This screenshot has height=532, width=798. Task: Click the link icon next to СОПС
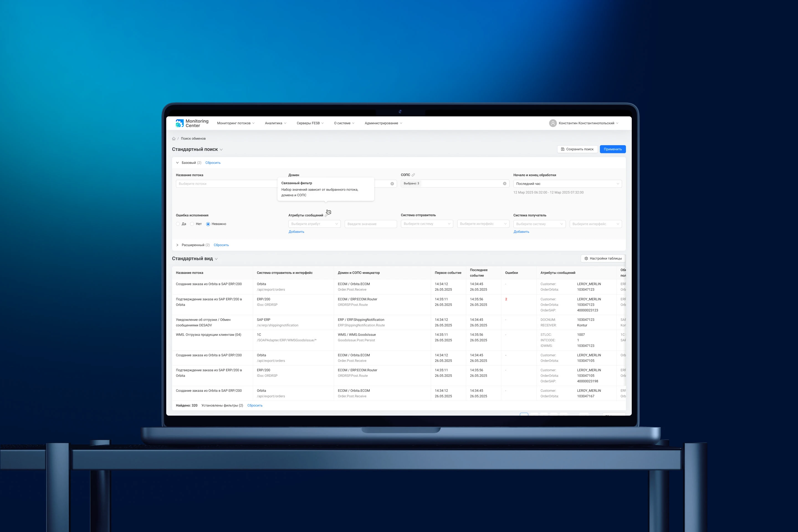tap(413, 175)
